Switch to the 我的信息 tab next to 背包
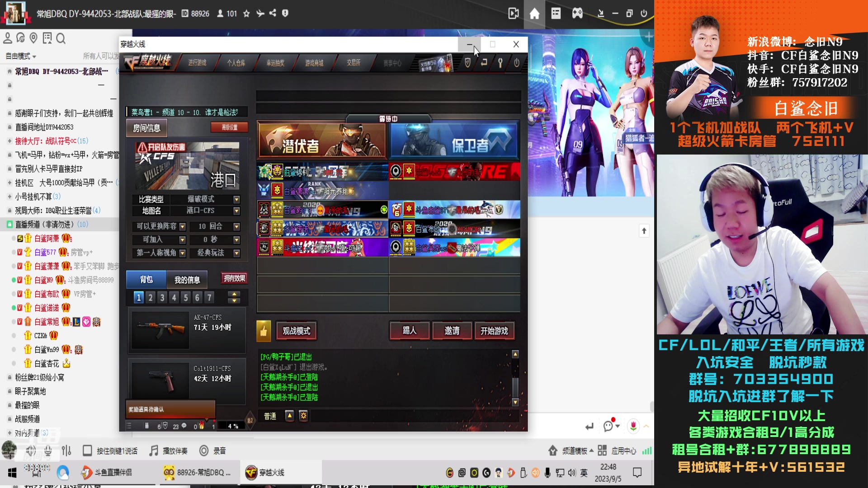Screen dimensions: 868x488 [188, 279]
